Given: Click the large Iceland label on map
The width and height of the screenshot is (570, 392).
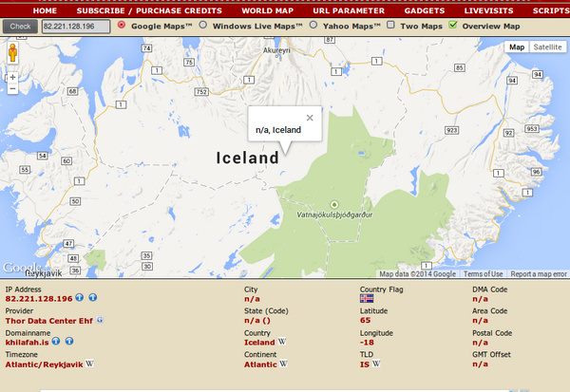Looking at the screenshot, I should [x=248, y=159].
